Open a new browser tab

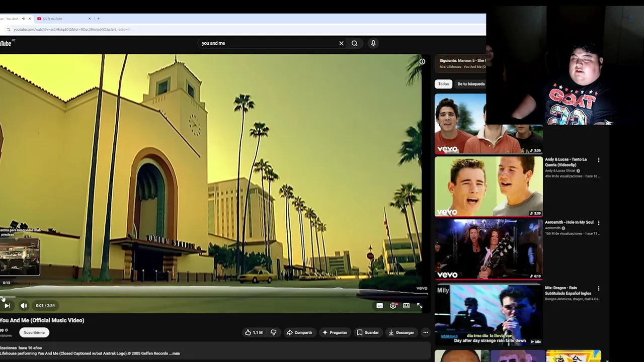98,19
